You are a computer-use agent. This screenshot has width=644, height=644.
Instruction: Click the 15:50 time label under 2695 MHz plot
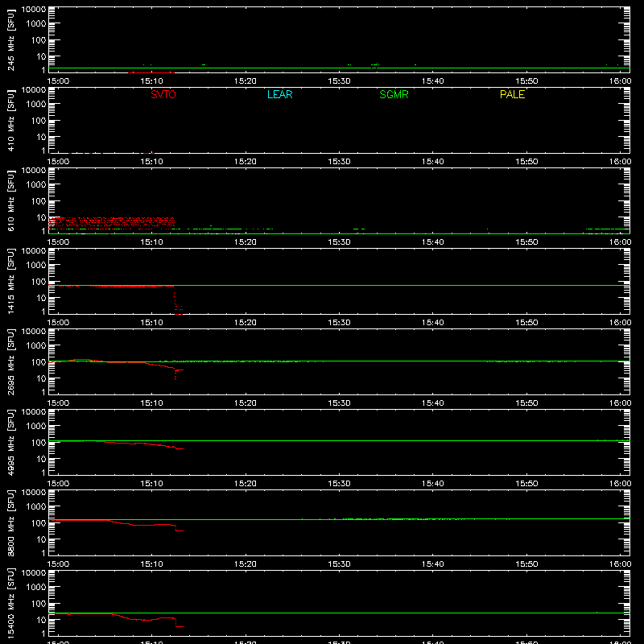[x=526, y=403]
